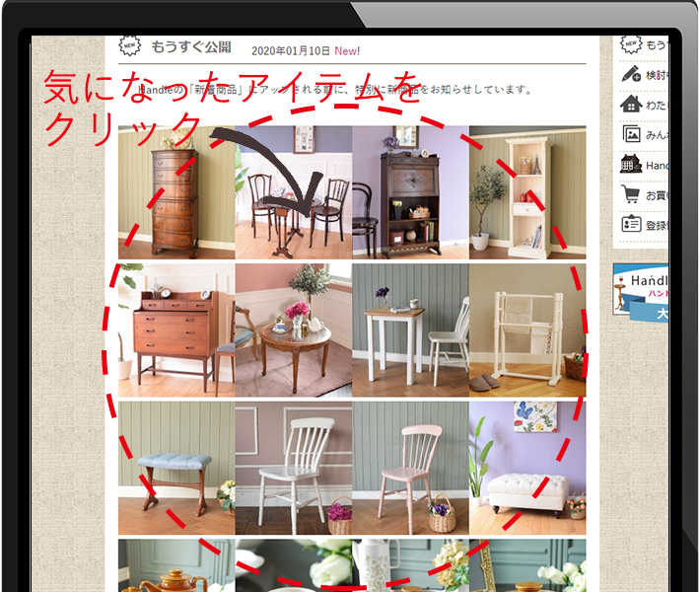Select the round glass-top coffee table photo
Viewport: 700px width, 592px height.
[293, 331]
